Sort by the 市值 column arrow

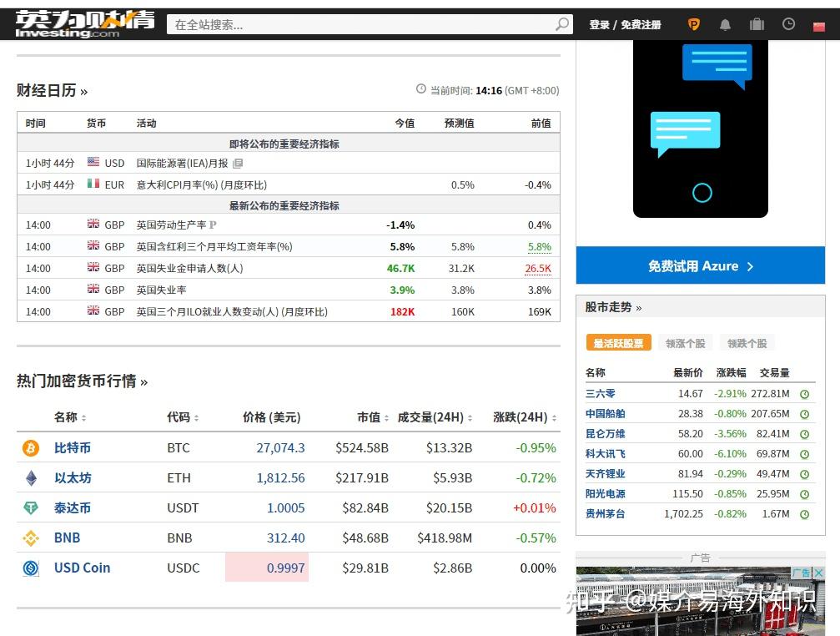389,417
